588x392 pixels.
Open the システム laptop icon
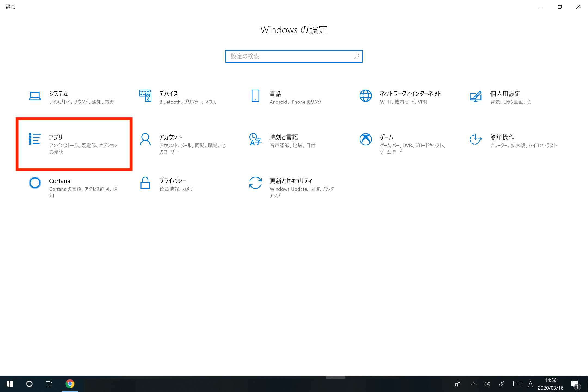tap(35, 96)
